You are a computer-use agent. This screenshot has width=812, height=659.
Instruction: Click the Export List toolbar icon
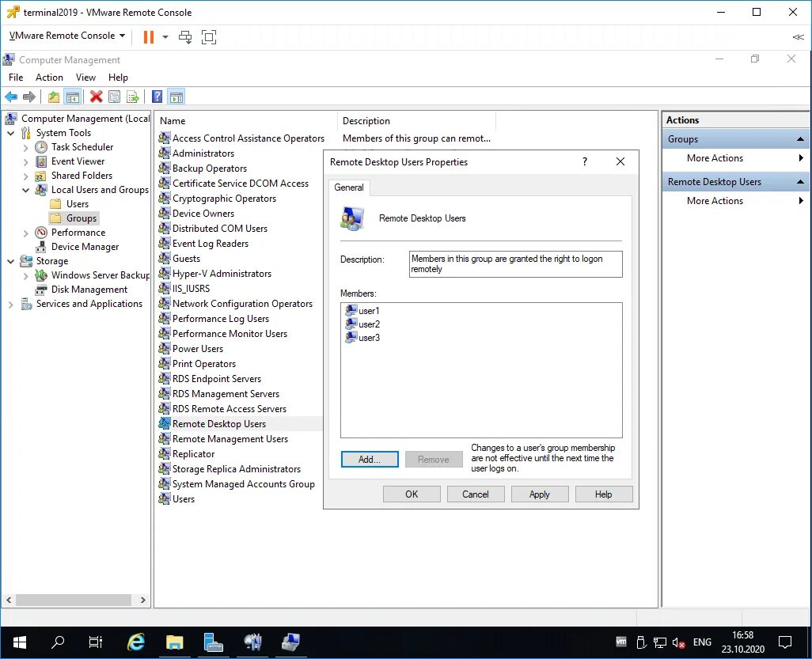tap(133, 97)
